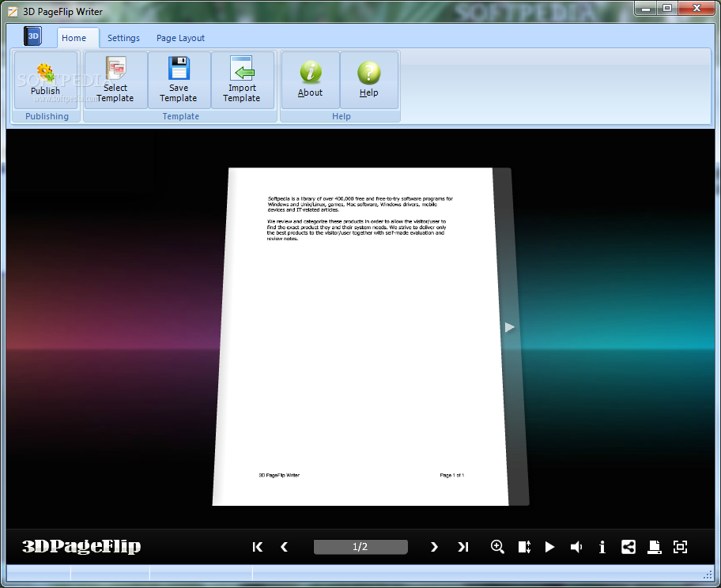The width and height of the screenshot is (721, 588).
Task: Zoom in with the magnifier icon
Action: tap(497, 547)
